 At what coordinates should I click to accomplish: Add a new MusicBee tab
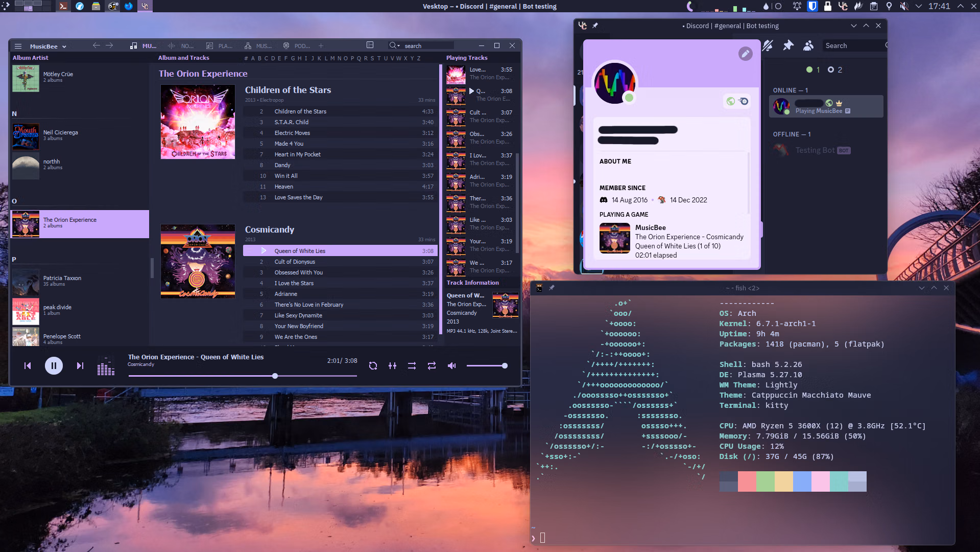(x=321, y=46)
